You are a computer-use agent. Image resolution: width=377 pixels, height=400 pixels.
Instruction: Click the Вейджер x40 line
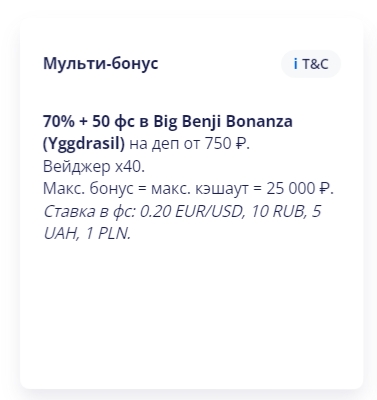tap(94, 166)
